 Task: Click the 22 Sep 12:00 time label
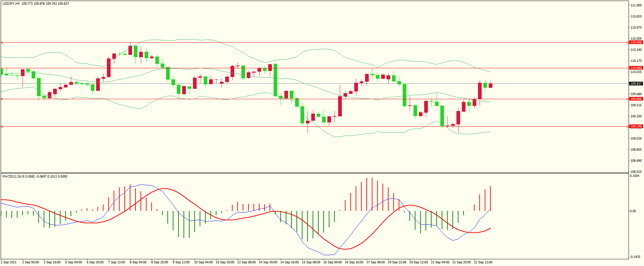[x=483, y=262]
